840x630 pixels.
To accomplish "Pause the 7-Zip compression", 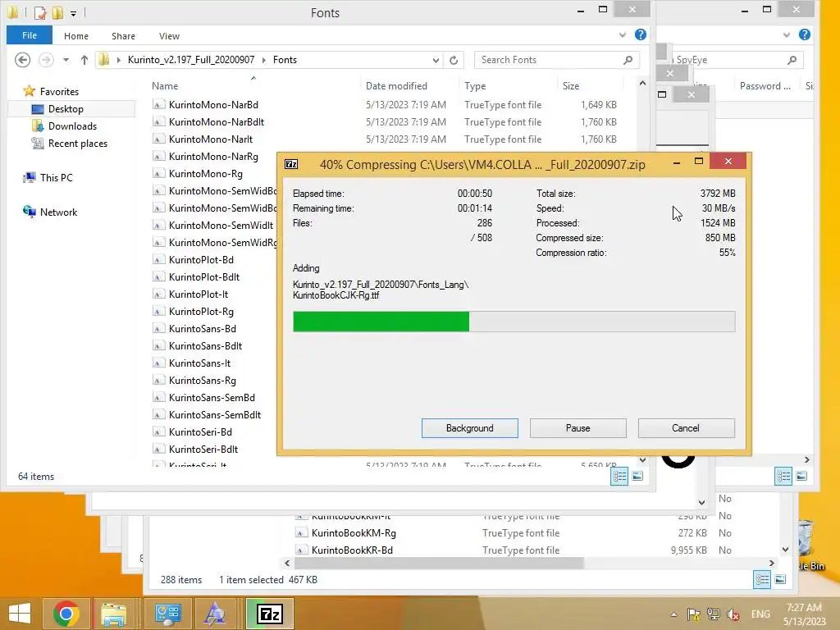I will [577, 428].
